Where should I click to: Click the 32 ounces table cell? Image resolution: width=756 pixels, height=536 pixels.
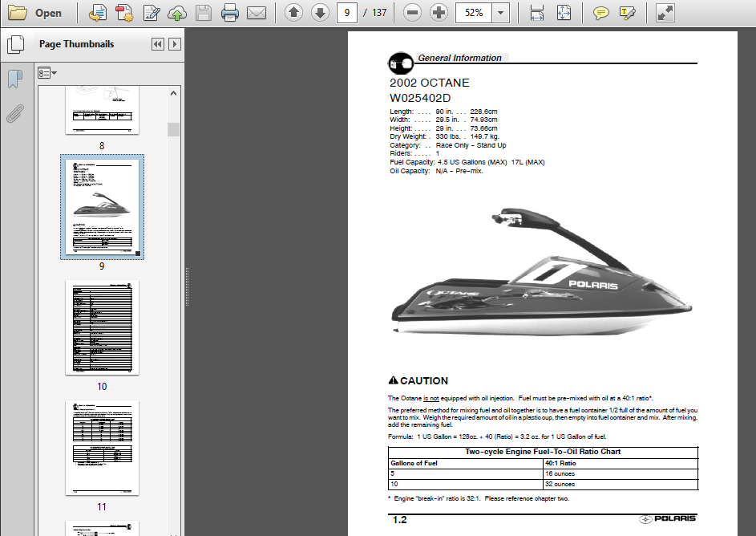point(621,484)
